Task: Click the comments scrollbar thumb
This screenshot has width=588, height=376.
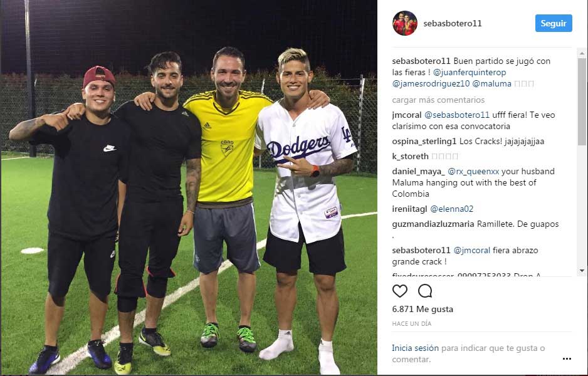Action: point(582,102)
